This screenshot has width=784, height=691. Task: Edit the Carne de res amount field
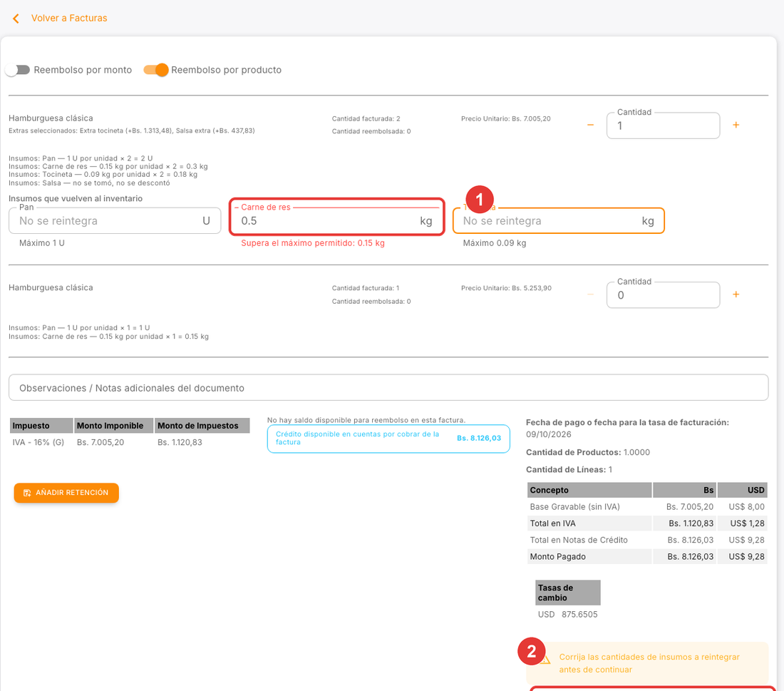[336, 220]
